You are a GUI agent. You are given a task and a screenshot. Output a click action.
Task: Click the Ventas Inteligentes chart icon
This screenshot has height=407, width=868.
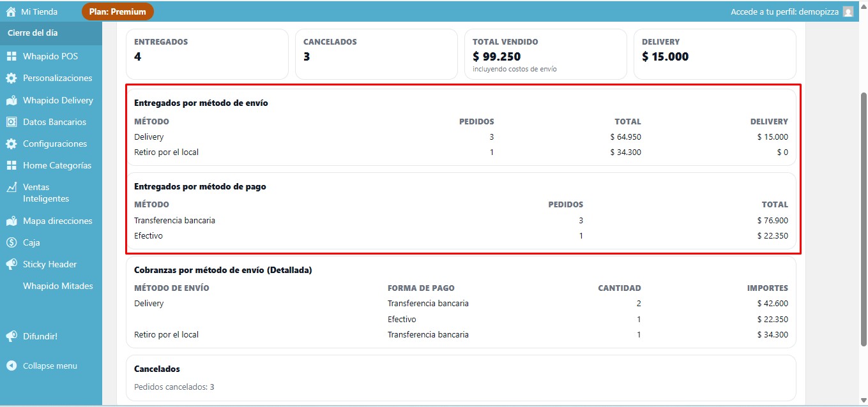(11, 187)
